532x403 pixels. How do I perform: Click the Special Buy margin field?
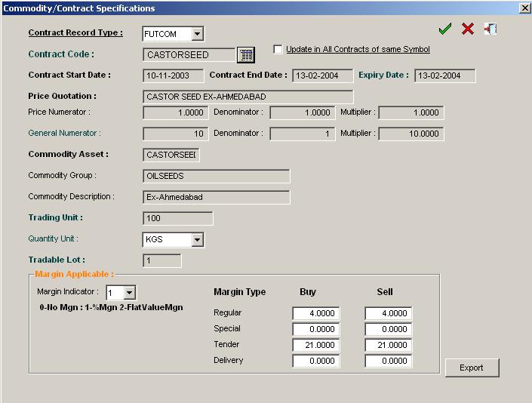coord(315,329)
